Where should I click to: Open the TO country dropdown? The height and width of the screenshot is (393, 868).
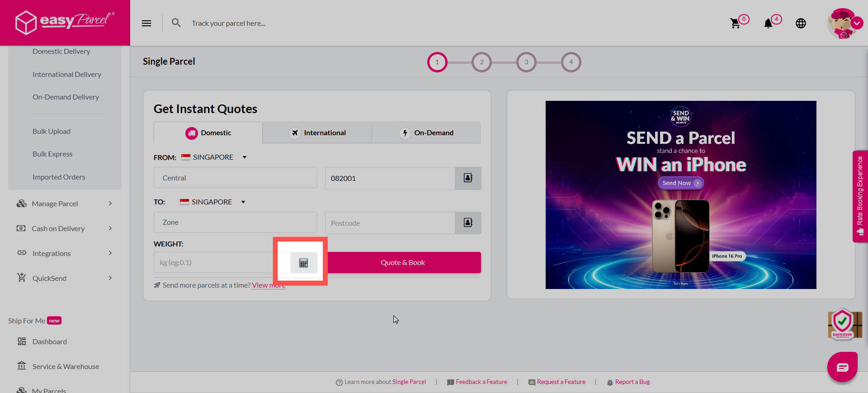[212, 202]
